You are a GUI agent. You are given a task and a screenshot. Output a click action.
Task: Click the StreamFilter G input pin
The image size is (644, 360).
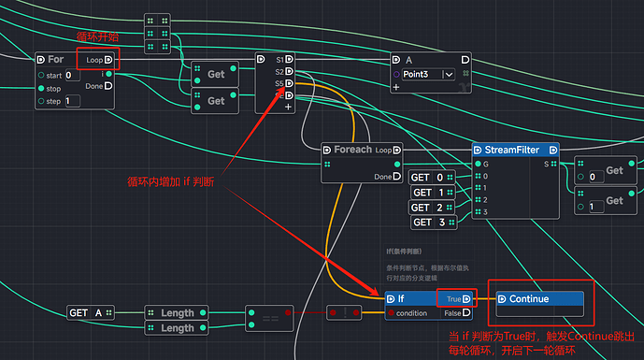(478, 164)
